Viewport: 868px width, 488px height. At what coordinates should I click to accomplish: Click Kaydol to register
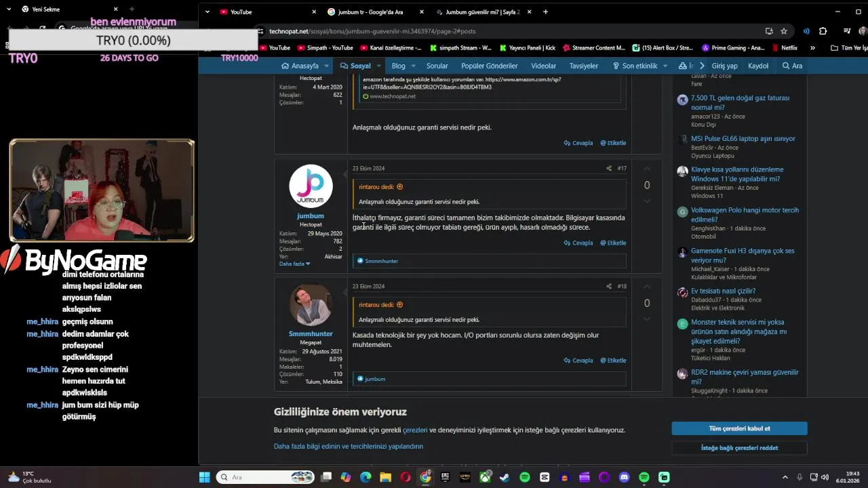pyautogui.click(x=758, y=66)
